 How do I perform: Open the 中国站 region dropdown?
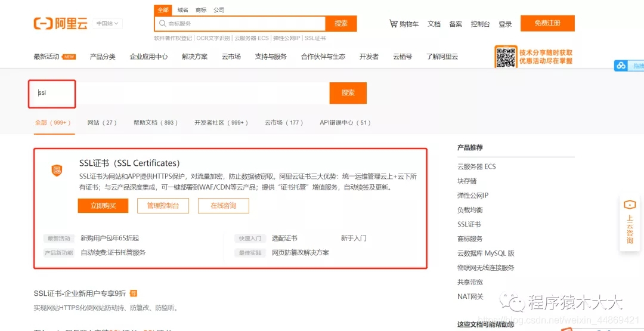click(x=107, y=24)
